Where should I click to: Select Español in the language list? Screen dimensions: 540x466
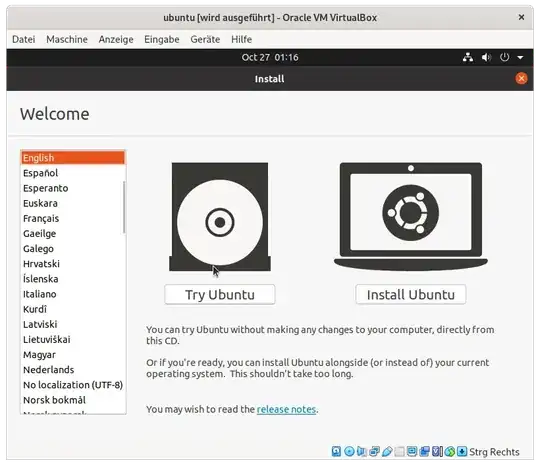(73, 173)
